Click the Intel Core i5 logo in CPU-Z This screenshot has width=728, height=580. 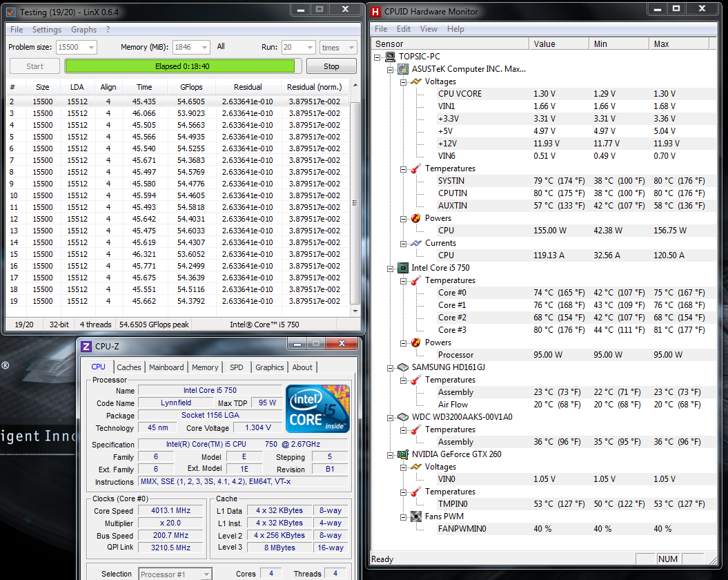(x=317, y=409)
